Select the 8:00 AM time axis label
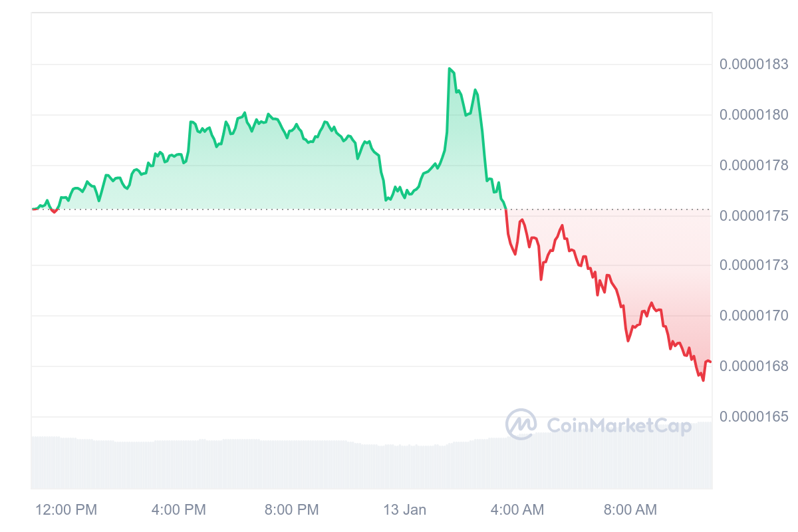Image resolution: width=798 pixels, height=532 pixels. 630,510
